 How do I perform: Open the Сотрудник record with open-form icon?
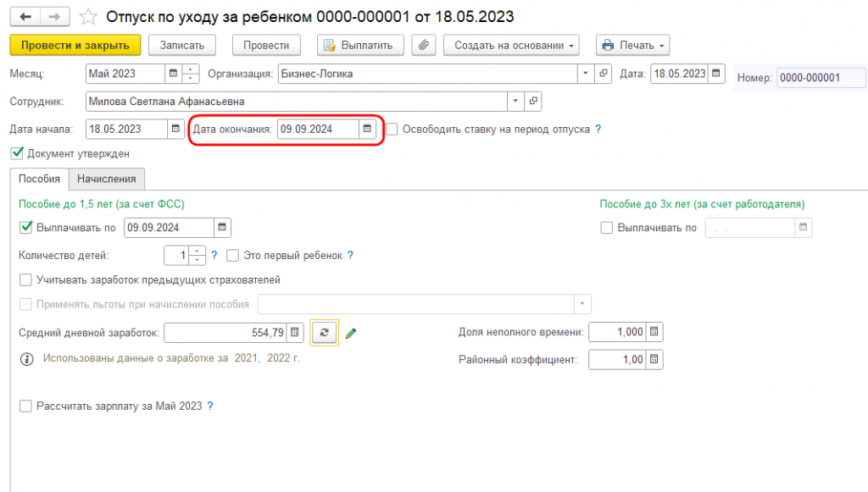[533, 101]
